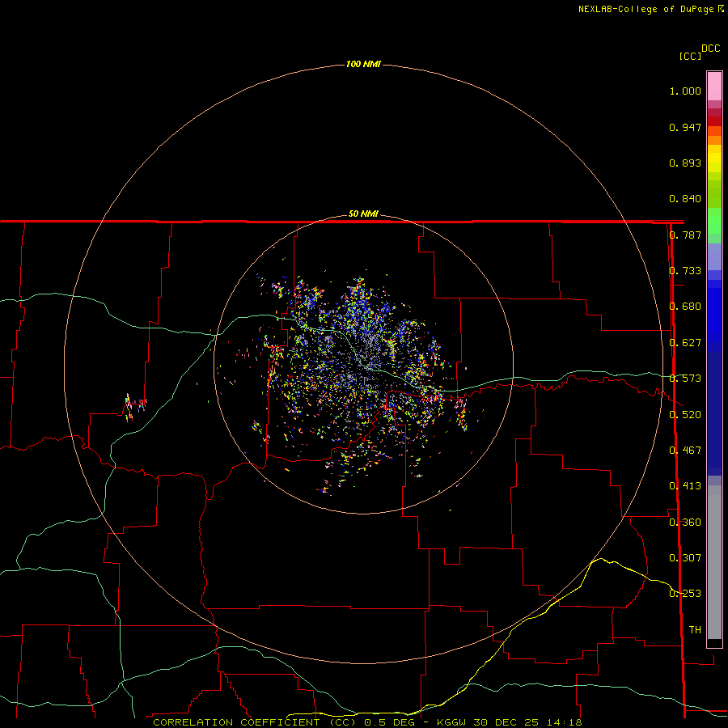The image size is (728, 728).
Task: Click the 100 NMI range ring label
Action: coord(363,64)
